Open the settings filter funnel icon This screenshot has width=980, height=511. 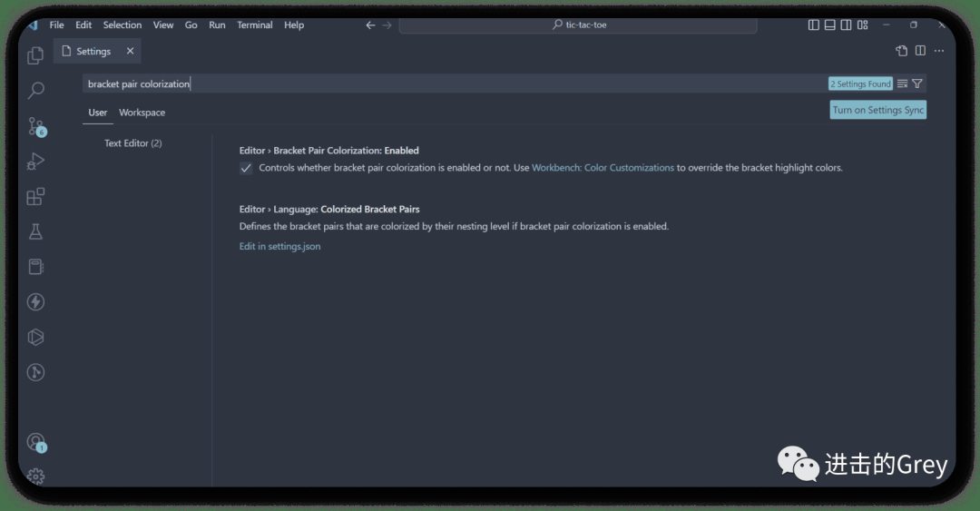pyautogui.click(x=916, y=84)
